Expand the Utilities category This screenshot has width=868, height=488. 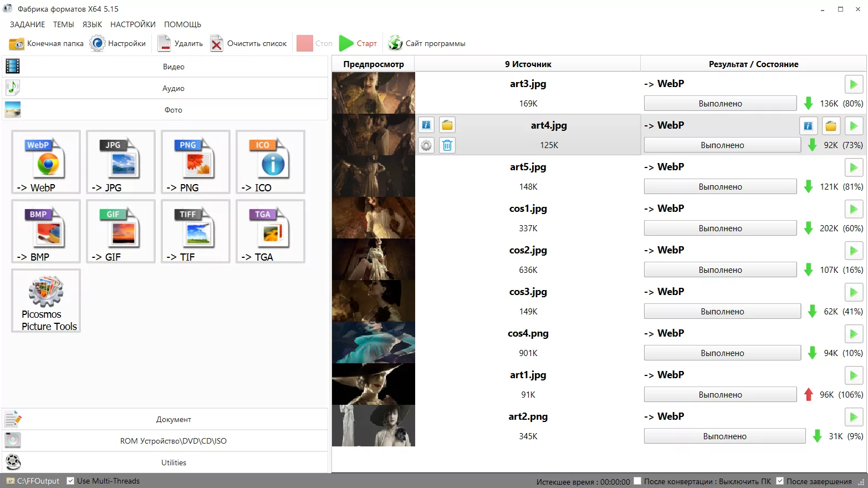[165, 462]
